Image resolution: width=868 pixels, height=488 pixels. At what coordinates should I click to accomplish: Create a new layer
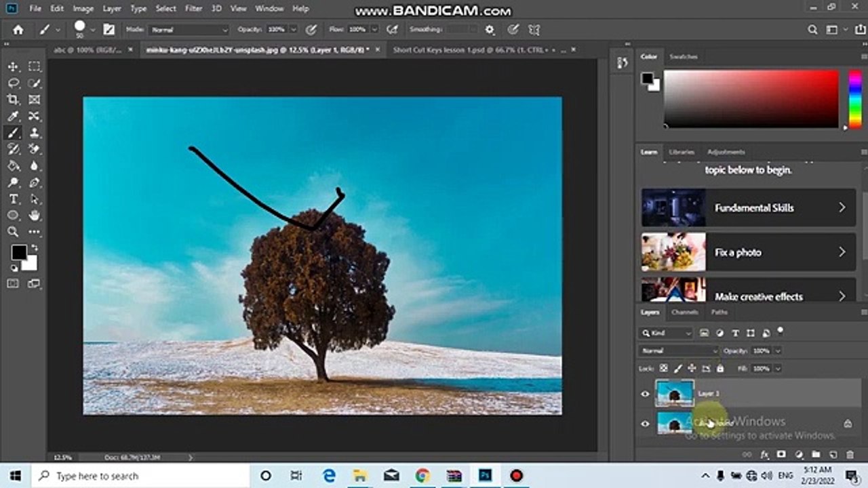click(x=833, y=455)
